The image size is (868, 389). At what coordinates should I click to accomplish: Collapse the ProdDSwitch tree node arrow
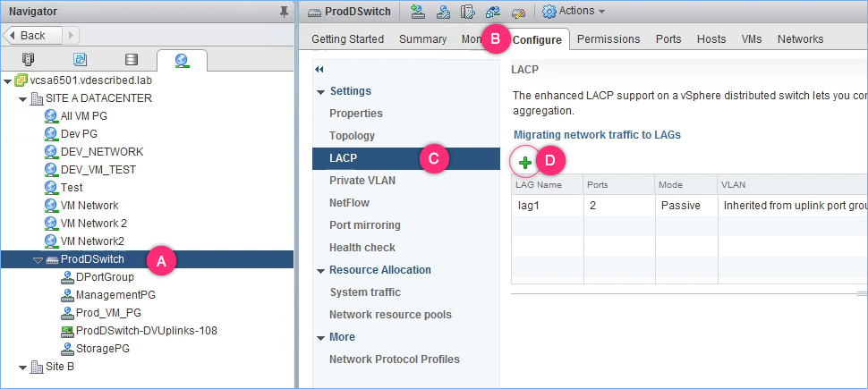click(x=38, y=260)
